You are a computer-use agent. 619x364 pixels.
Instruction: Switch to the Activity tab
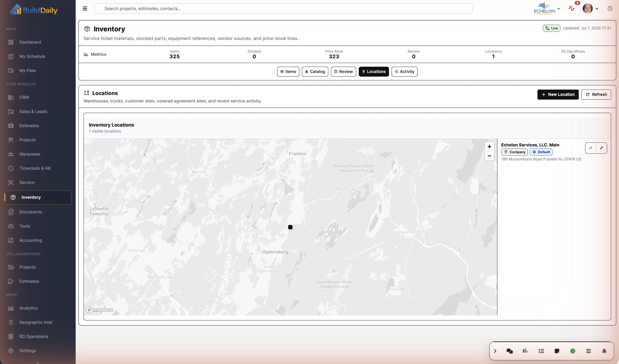click(404, 71)
